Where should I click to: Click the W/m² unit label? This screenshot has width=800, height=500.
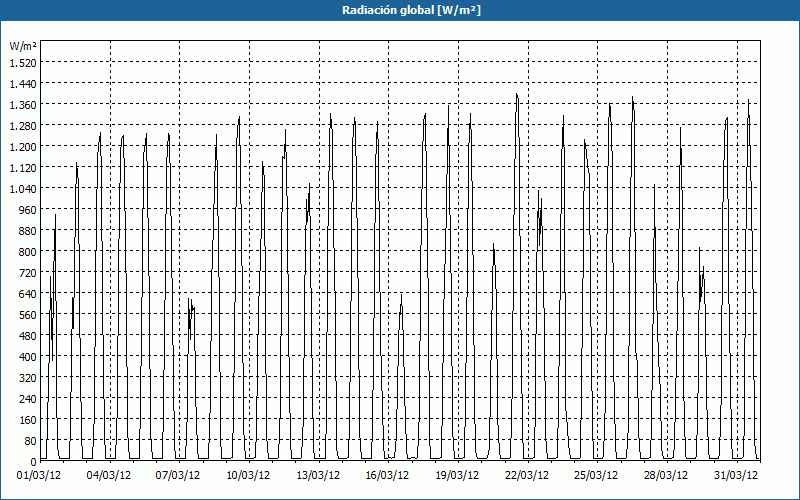coord(23,46)
